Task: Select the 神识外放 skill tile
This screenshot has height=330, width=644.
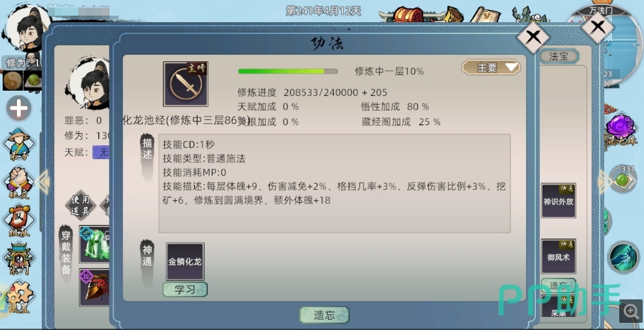Action: coord(558,201)
